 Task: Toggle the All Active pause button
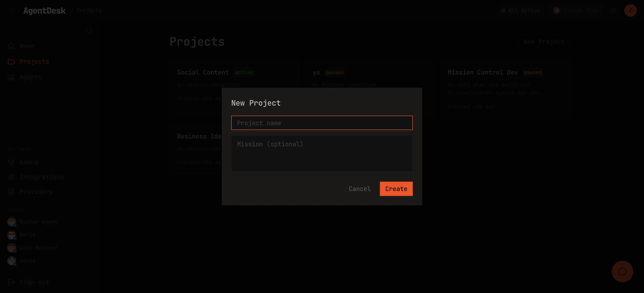(x=521, y=11)
